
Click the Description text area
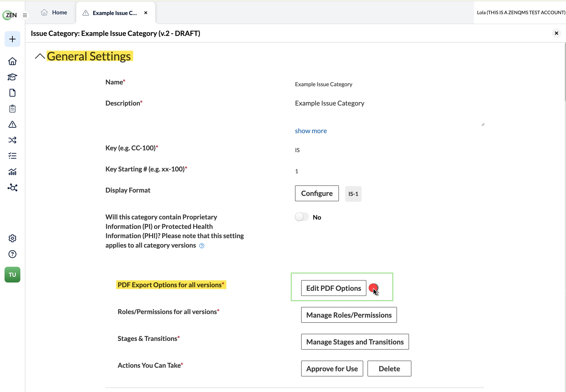point(389,112)
